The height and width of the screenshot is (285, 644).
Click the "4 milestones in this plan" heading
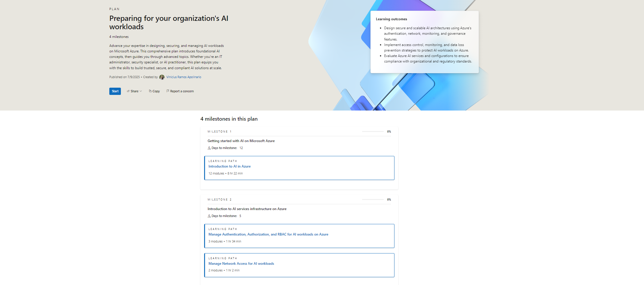(229, 119)
